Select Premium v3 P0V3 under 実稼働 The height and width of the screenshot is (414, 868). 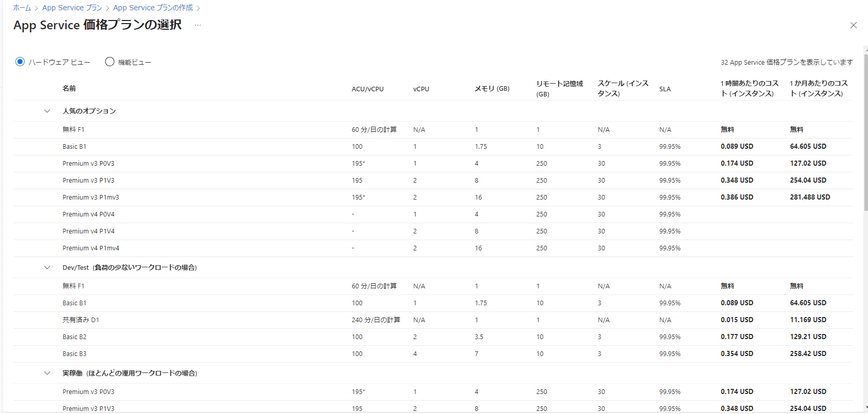433,392
